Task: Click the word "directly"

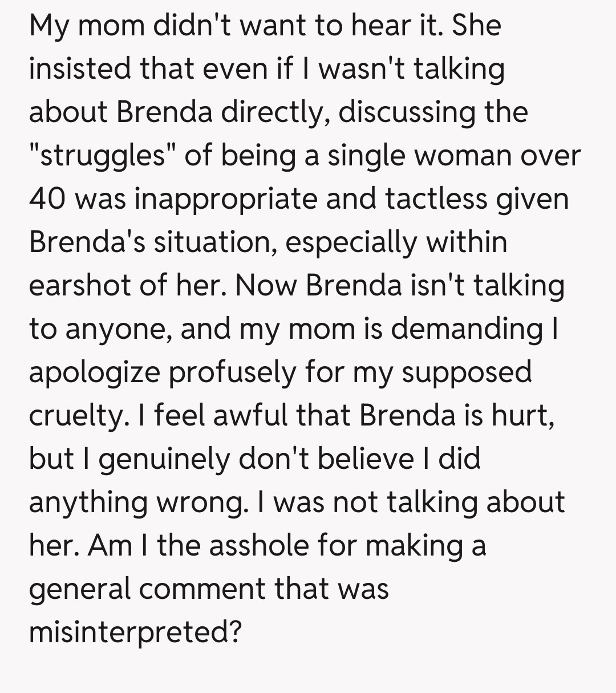Action: (275, 112)
